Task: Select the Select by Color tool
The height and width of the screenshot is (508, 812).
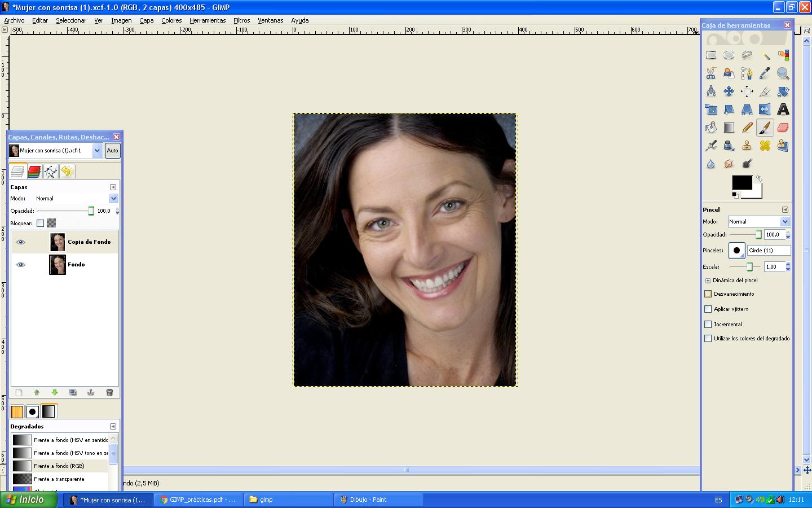Action: (783, 55)
